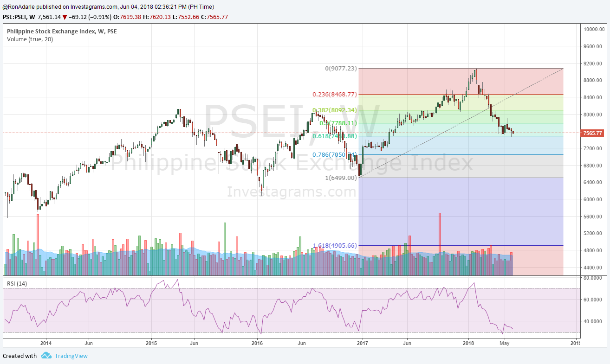Click the Philippine Stock Exchange Index chart title
Image resolution: width=610 pixels, height=364 pixels.
click(x=62, y=32)
